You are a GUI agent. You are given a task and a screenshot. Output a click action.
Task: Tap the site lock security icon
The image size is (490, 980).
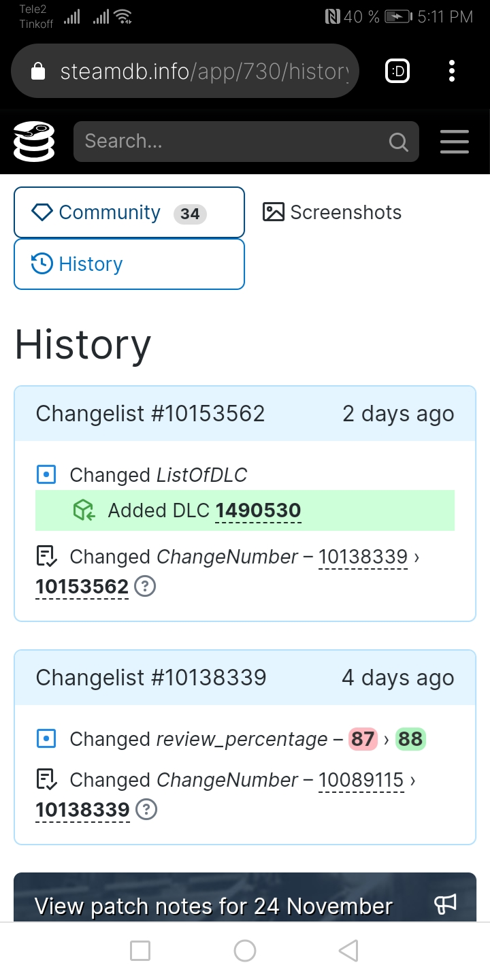point(39,71)
